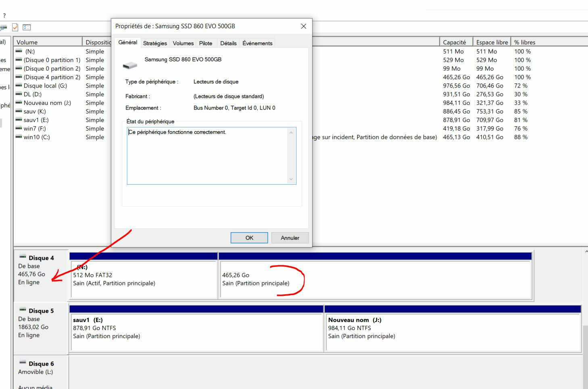This screenshot has height=389, width=588.
Task: Click the drive icon of win7 (F:)
Action: pos(19,128)
